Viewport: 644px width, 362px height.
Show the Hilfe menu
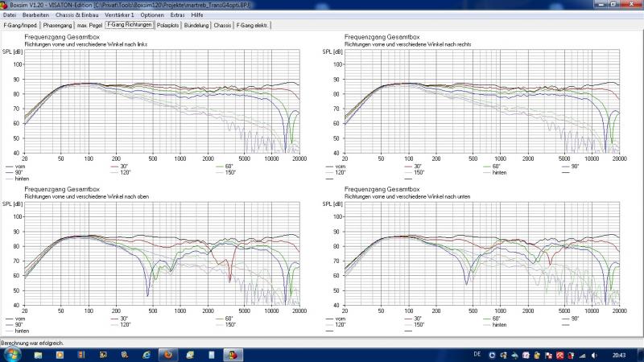point(197,15)
